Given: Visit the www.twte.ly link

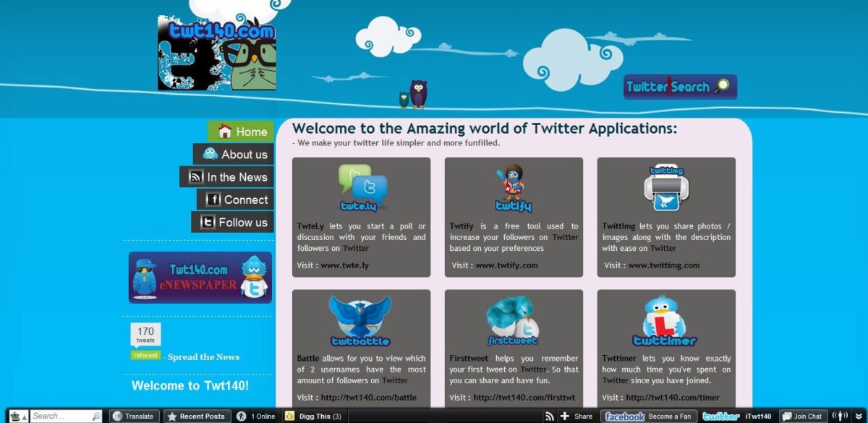Looking at the screenshot, I should (x=345, y=265).
